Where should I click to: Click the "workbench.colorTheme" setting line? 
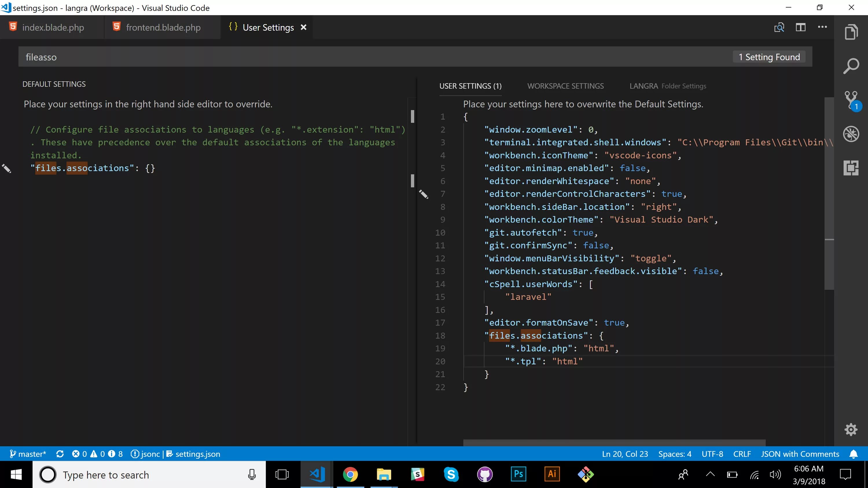(601, 220)
